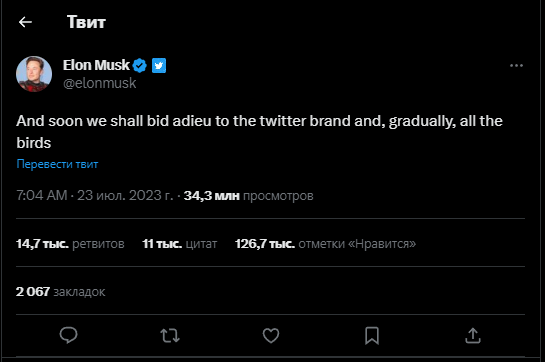Click the 2 067 закладок count

pyautogui.click(x=60, y=292)
